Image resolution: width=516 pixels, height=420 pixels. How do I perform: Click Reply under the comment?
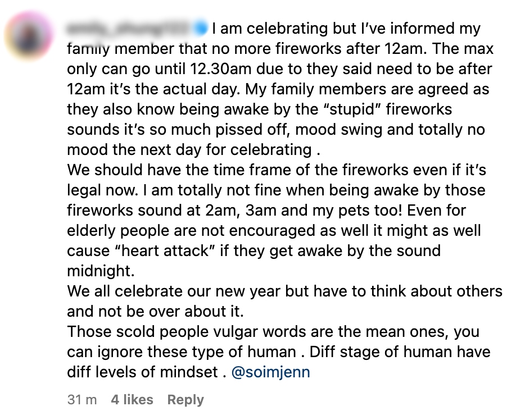point(185,400)
